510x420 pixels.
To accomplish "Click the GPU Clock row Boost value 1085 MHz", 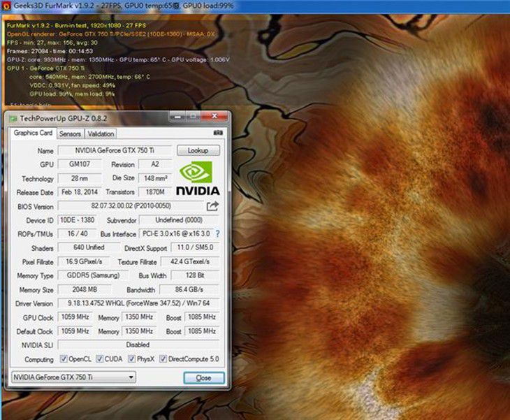I will coord(202,317).
